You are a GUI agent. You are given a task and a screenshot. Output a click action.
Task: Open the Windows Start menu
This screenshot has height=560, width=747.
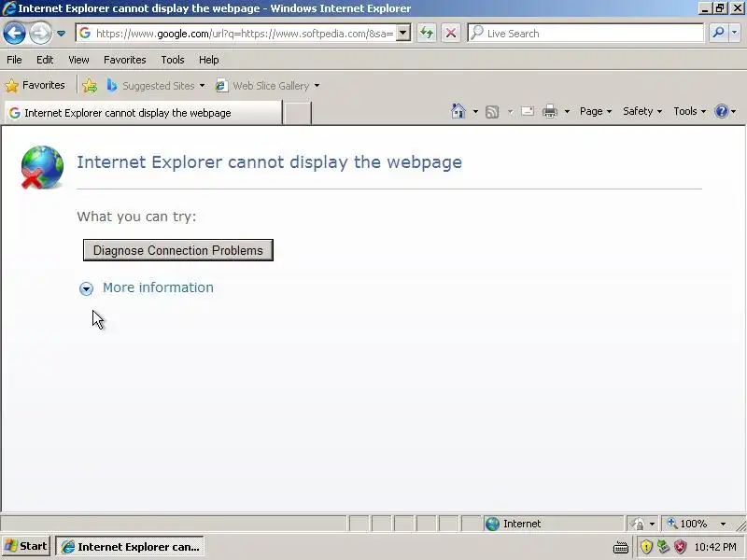(26, 546)
